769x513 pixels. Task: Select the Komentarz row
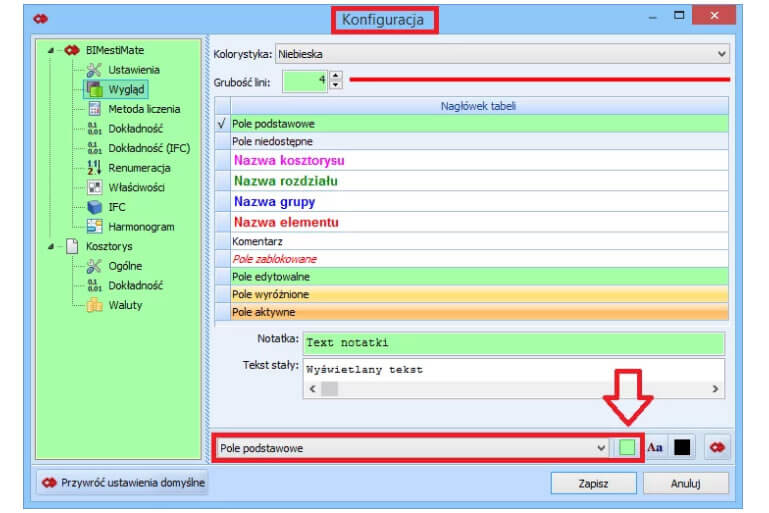479,241
